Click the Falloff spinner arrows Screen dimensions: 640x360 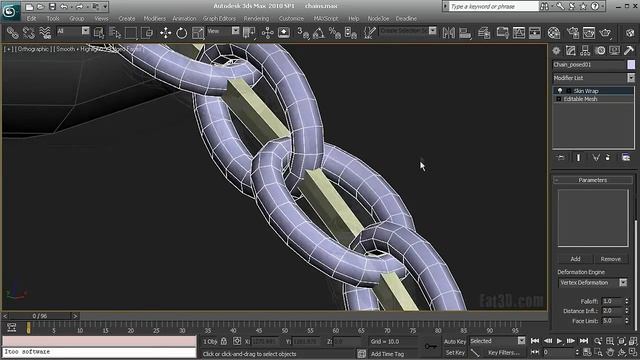(x=627, y=301)
